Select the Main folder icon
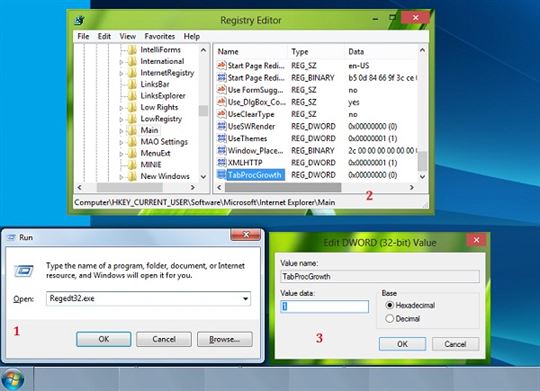Screen dimensions: 540x391 point(132,130)
